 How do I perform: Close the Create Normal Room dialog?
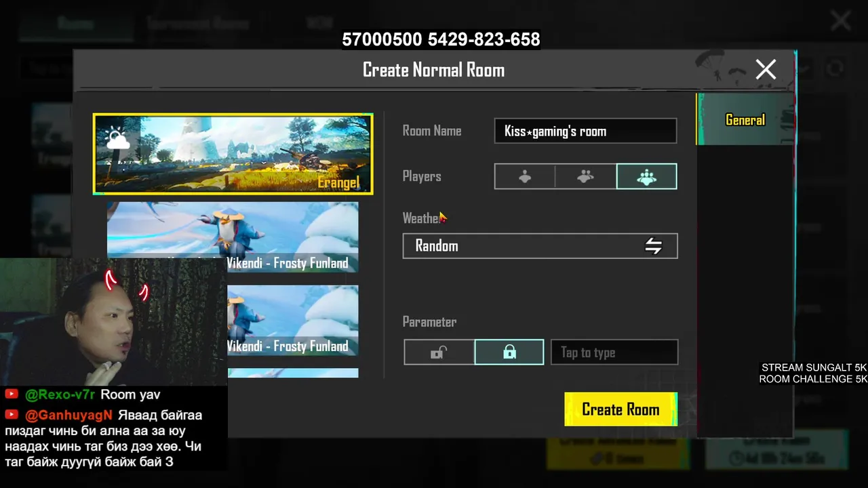point(766,69)
